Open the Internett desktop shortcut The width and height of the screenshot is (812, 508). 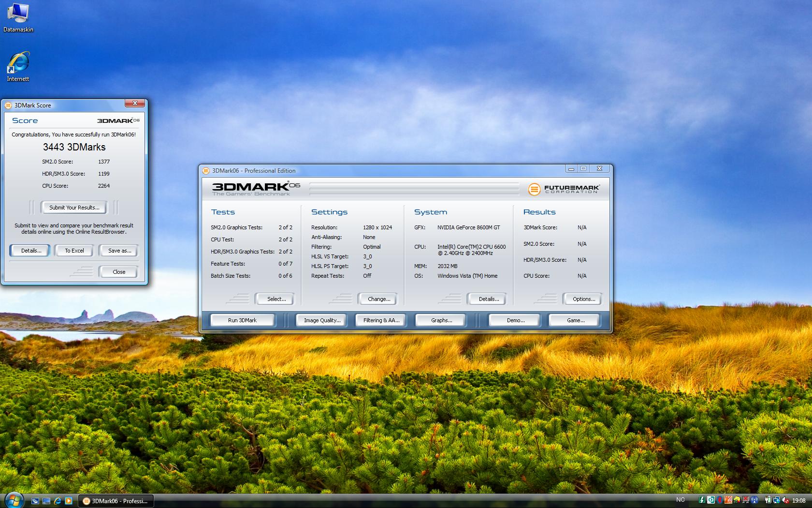coord(18,67)
